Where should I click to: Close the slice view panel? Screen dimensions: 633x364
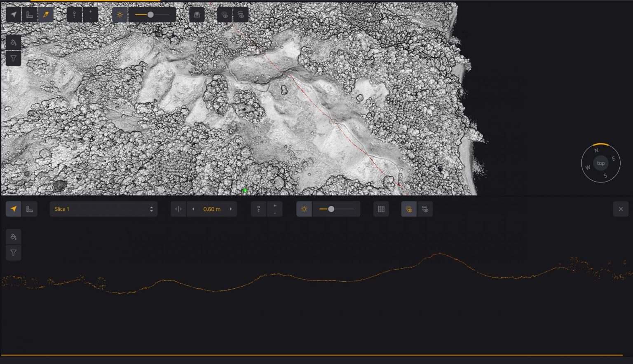point(621,209)
